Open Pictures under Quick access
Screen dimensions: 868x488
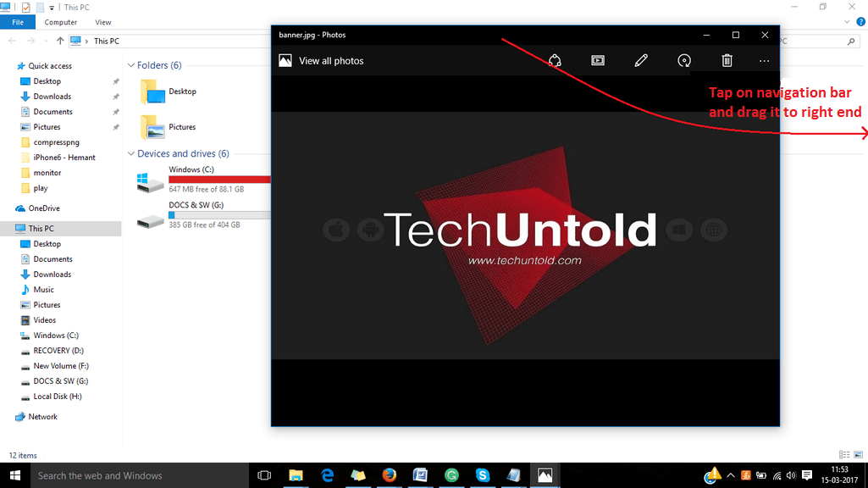tap(41, 127)
